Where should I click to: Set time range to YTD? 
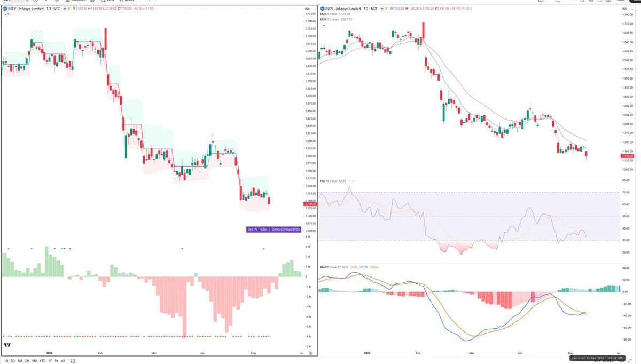42,361
